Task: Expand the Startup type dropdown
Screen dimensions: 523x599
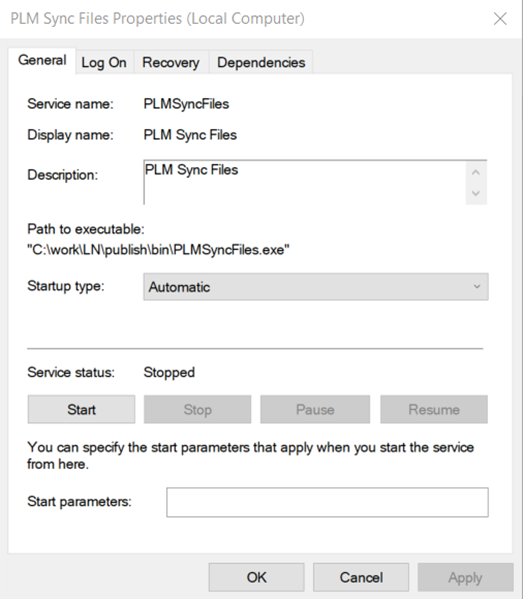Action: coord(316,287)
